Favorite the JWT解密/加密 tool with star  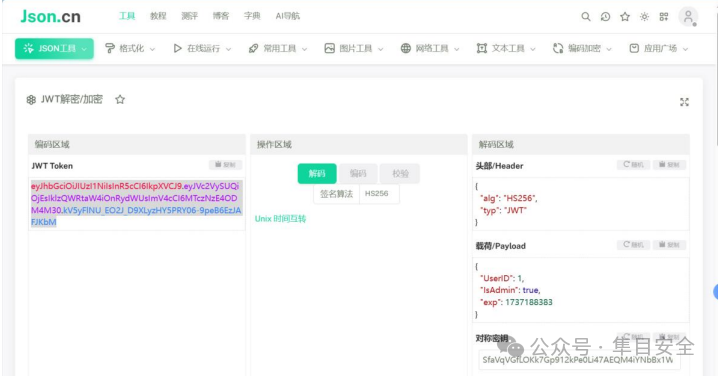click(120, 99)
